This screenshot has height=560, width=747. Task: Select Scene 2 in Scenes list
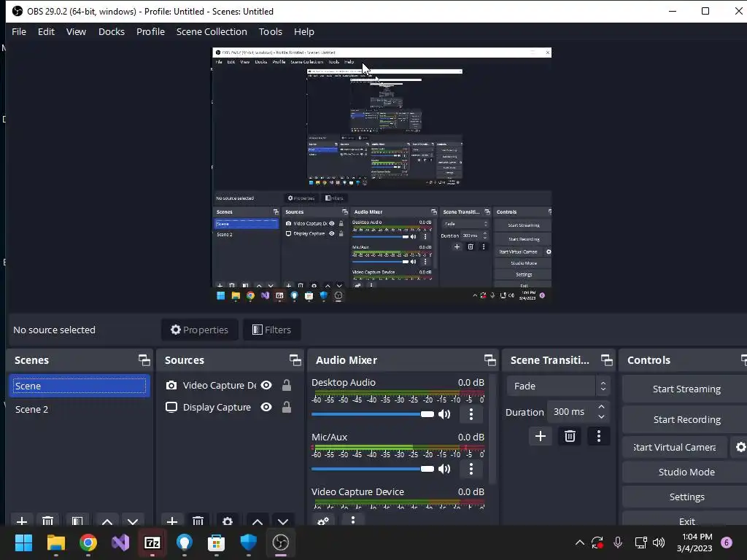pos(79,409)
